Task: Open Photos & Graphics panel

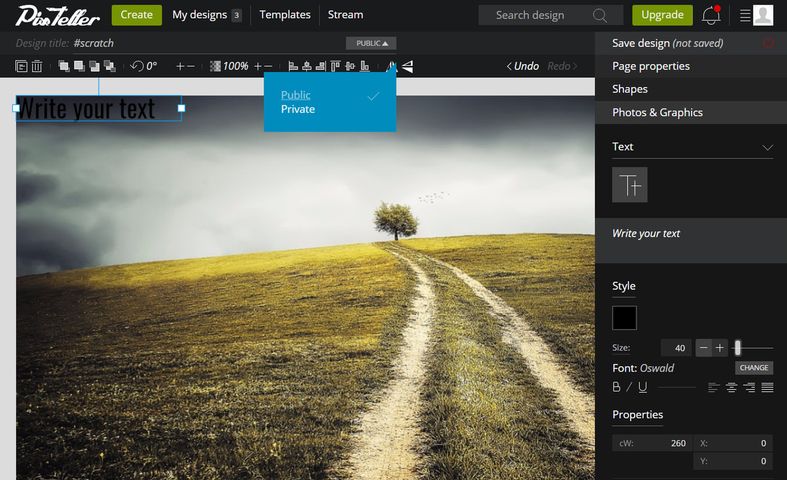Action: (657, 112)
